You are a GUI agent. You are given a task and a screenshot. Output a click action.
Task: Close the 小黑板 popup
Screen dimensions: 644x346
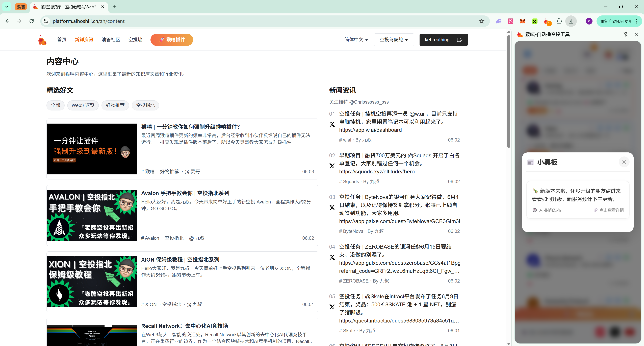pos(624,162)
